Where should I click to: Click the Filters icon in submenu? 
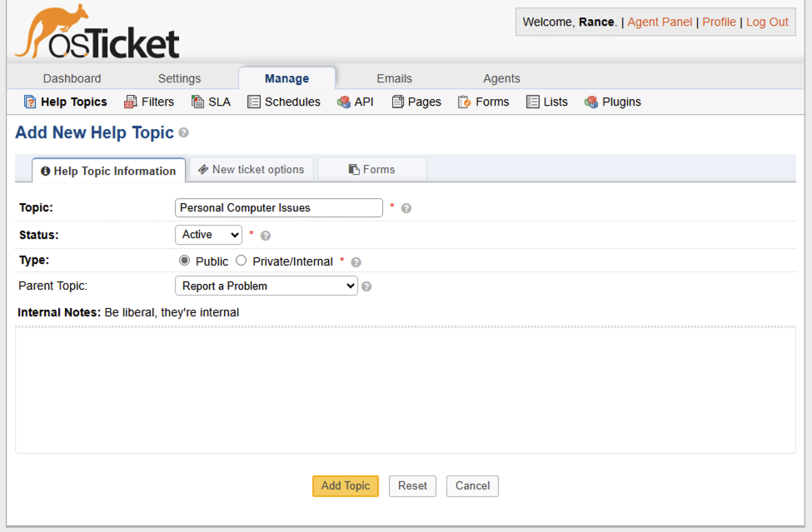coord(131,102)
